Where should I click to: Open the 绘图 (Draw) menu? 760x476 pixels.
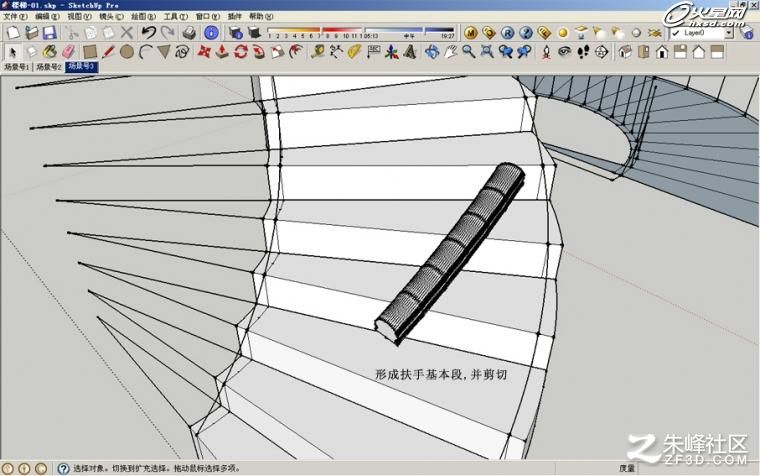[143, 16]
